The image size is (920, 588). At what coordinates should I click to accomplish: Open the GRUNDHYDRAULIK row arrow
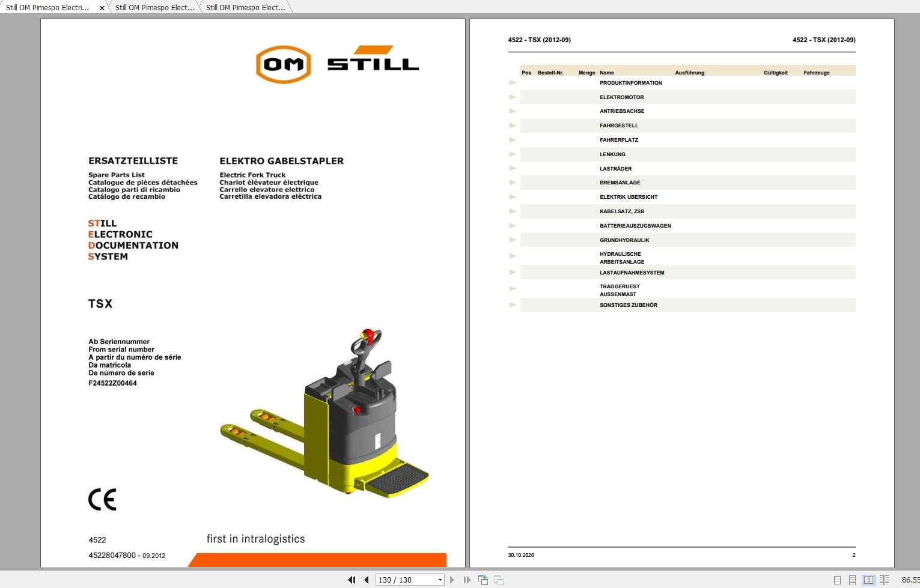pyautogui.click(x=513, y=240)
